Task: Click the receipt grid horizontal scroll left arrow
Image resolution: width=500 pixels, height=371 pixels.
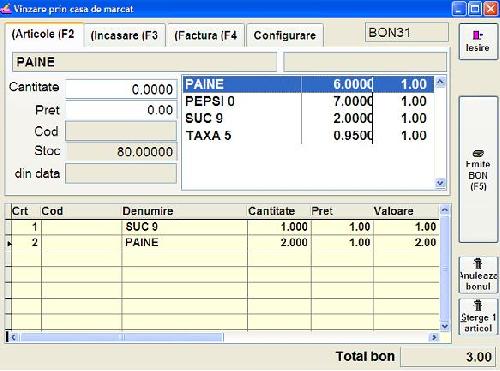Action: click(13, 337)
